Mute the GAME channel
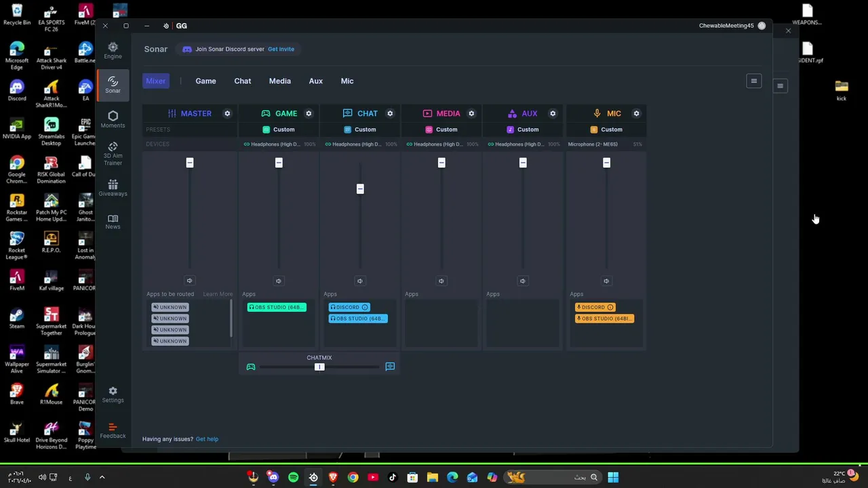This screenshot has height=488, width=868. tap(278, 281)
